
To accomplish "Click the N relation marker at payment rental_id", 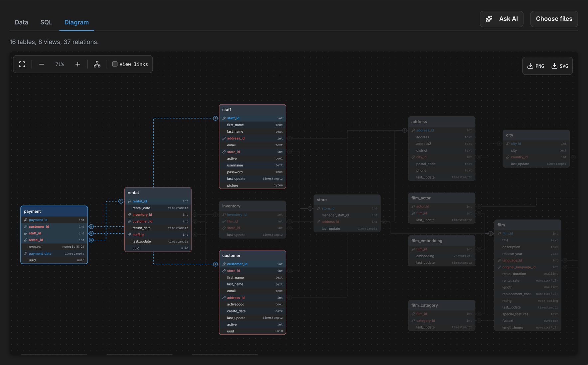I will 91,240.
